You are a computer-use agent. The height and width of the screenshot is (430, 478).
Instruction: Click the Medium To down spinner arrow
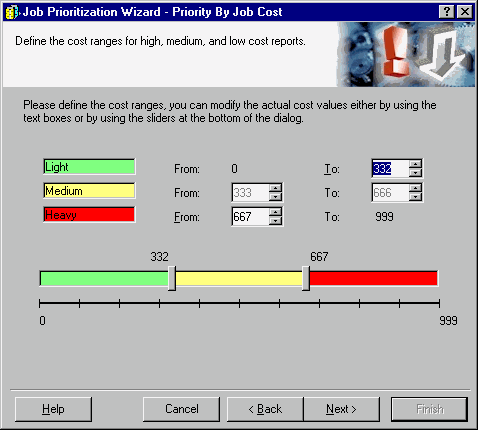415,197
